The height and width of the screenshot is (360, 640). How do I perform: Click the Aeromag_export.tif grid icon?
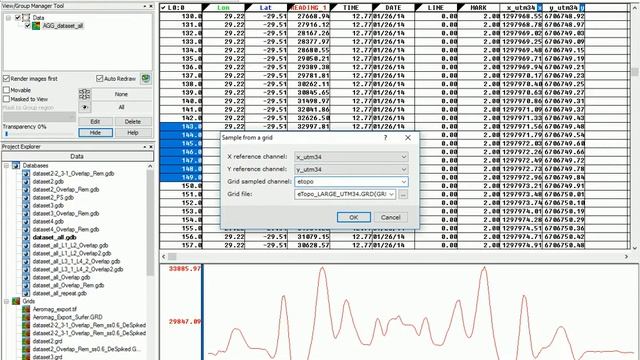point(26,309)
